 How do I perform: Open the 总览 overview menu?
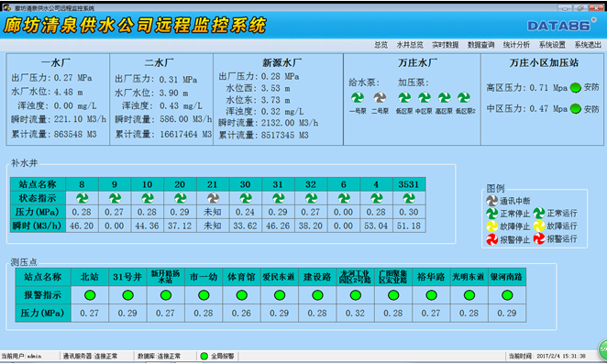381,45
